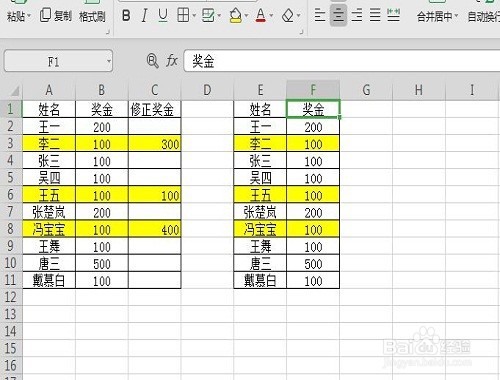Viewport: 500px width, 380px height.
Task: Select 冯宝宝 in column E
Action: [x=260, y=229]
